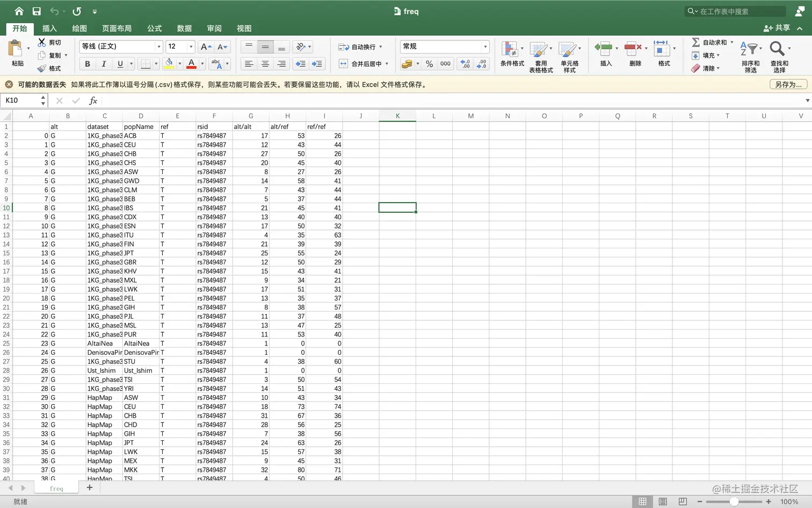Image resolution: width=812 pixels, height=508 pixels.
Task: Center text horizontally
Action: coord(265,64)
